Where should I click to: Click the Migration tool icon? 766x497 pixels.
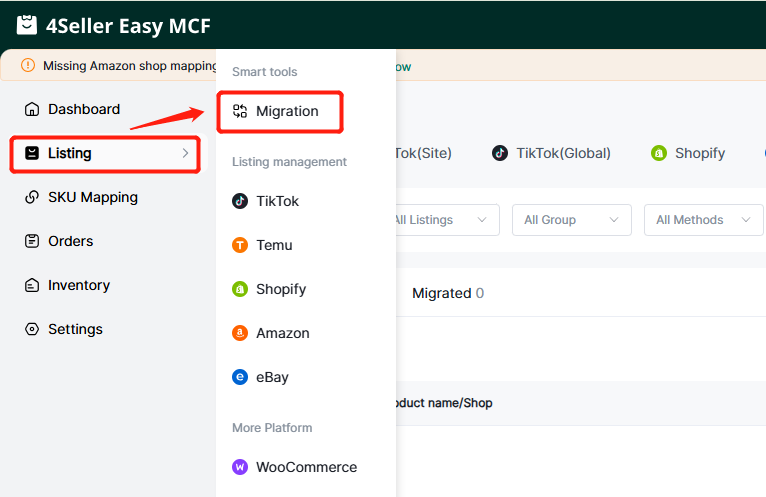coord(240,111)
